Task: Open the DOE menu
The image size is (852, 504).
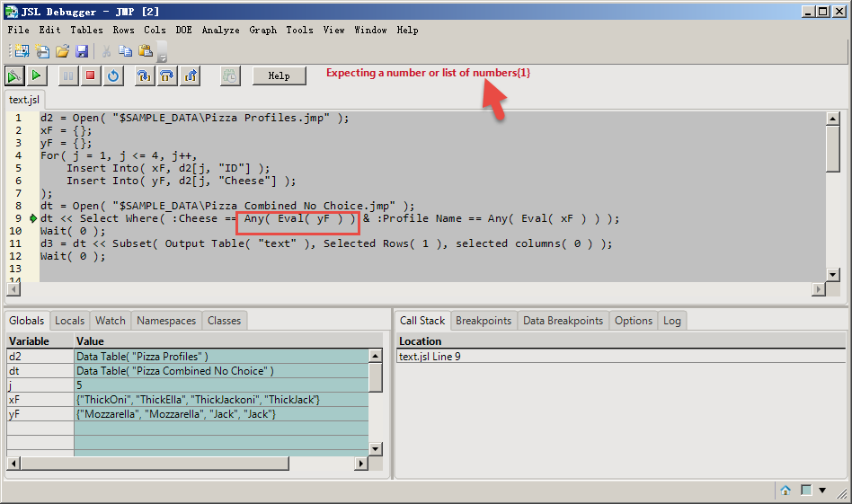Action: click(x=183, y=30)
